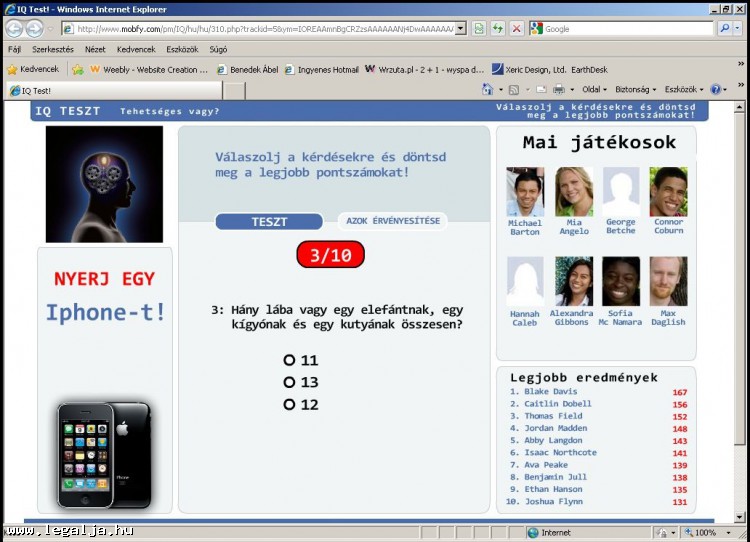Screen dimensions: 750x542
Task: Click the Refresh page icon
Action: pyautogui.click(x=498, y=29)
